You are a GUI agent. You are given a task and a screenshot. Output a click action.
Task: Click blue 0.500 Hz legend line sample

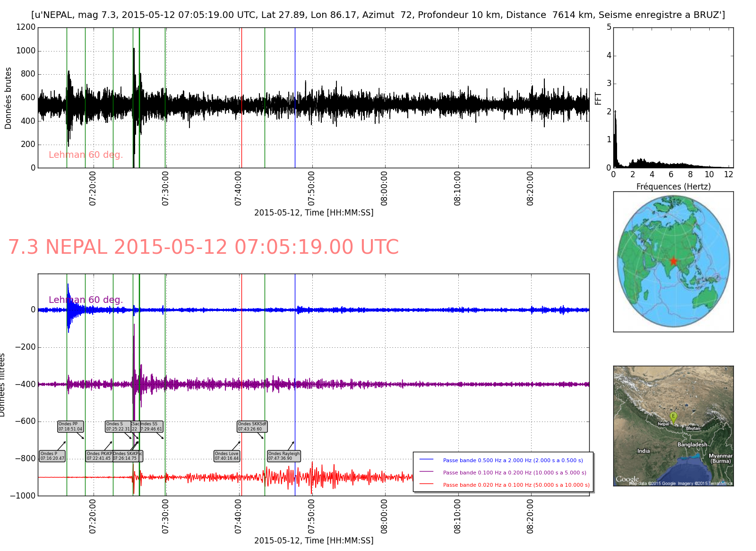[x=426, y=460]
